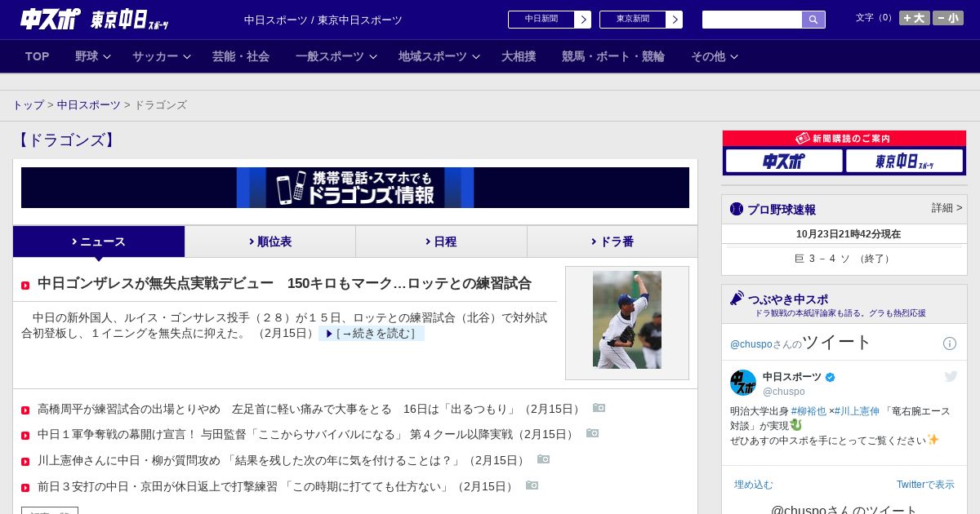Viewport: 980px width, 514px height.
Task: Click 埋め込む link
Action: (x=753, y=485)
